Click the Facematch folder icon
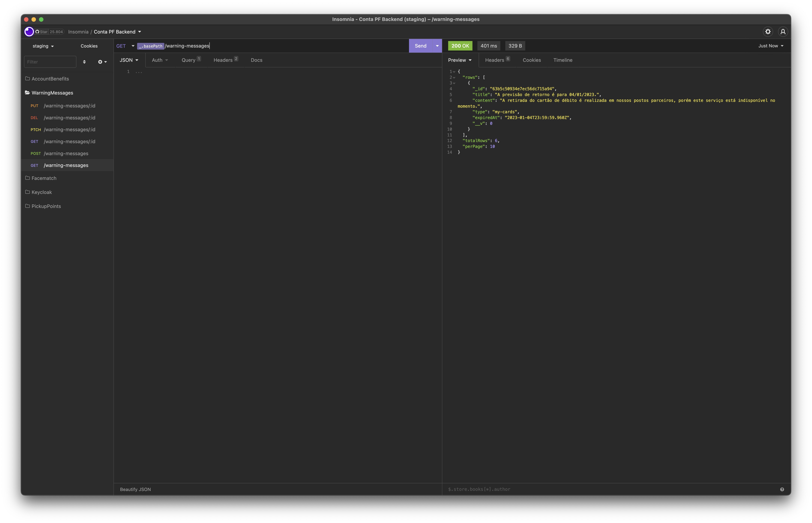 [x=28, y=178]
